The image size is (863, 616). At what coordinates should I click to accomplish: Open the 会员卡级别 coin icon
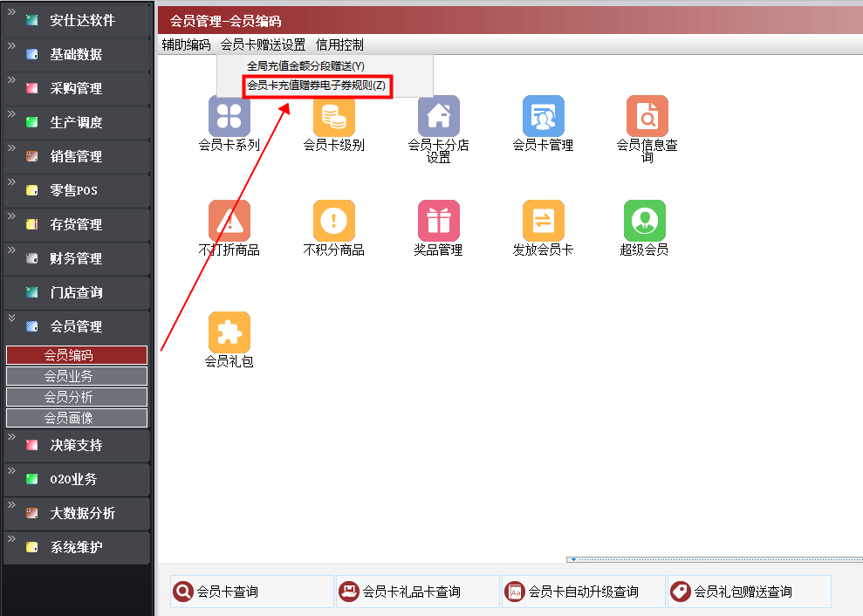[x=334, y=115]
